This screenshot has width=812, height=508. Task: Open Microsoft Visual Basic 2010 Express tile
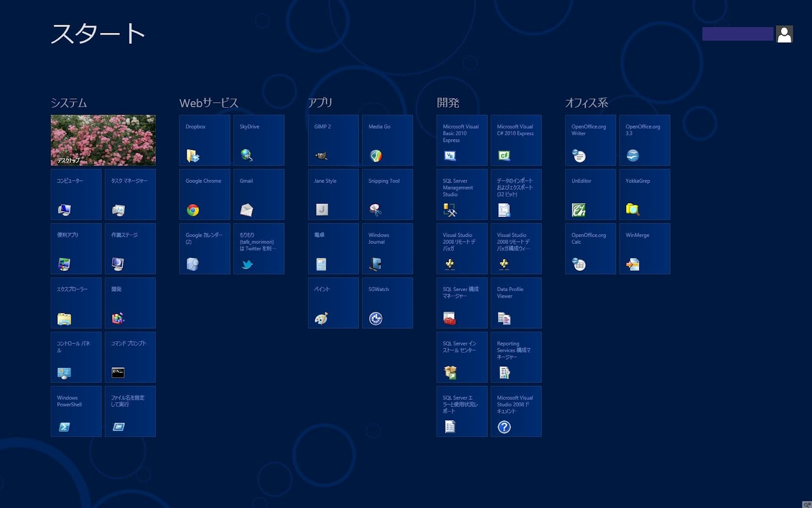[x=462, y=140]
